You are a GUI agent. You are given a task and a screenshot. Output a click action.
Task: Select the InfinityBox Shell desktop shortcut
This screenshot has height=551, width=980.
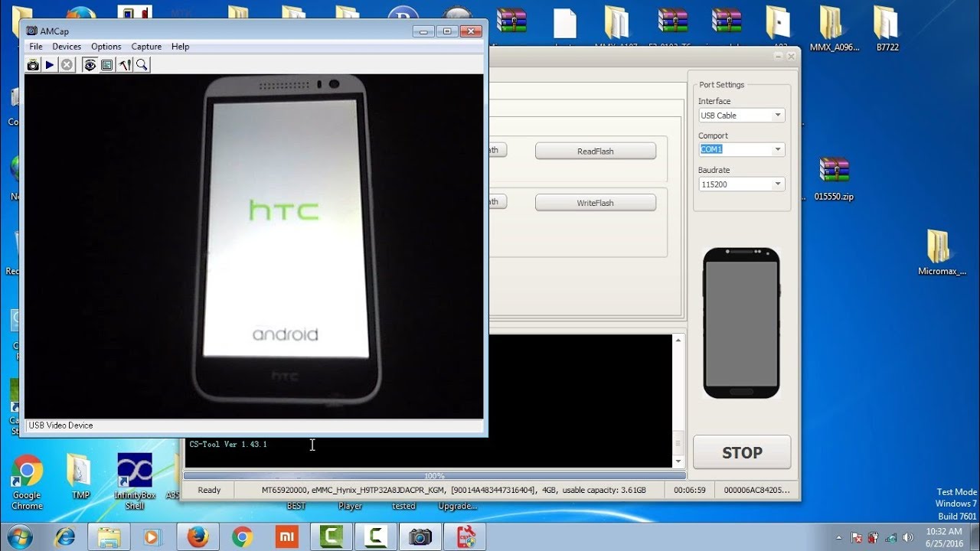click(134, 482)
